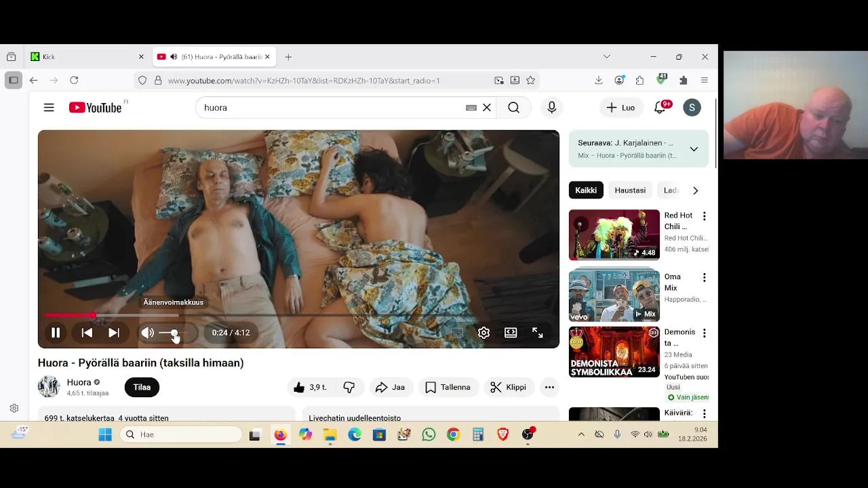
Task: Open options for Käivärä video
Action: point(704,413)
